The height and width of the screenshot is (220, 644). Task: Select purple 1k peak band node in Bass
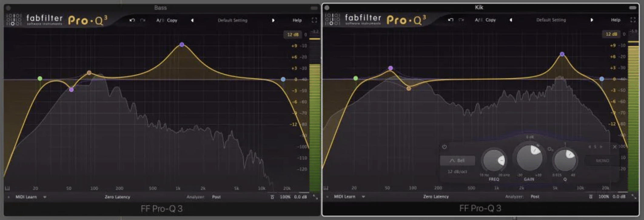point(182,45)
